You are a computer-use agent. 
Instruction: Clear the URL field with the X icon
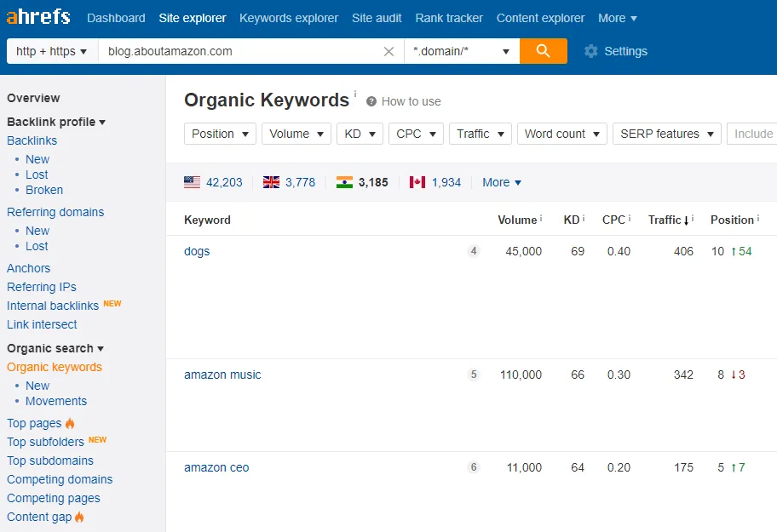click(389, 51)
